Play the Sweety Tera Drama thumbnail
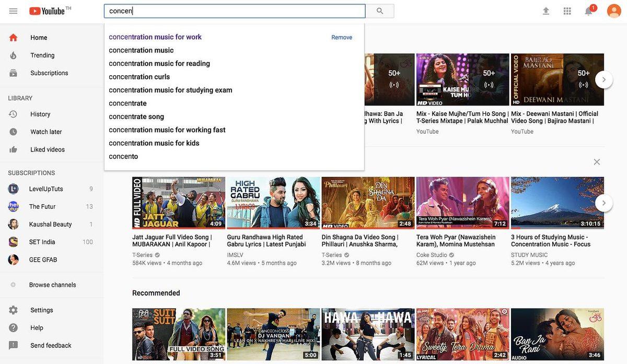 tap(463, 334)
